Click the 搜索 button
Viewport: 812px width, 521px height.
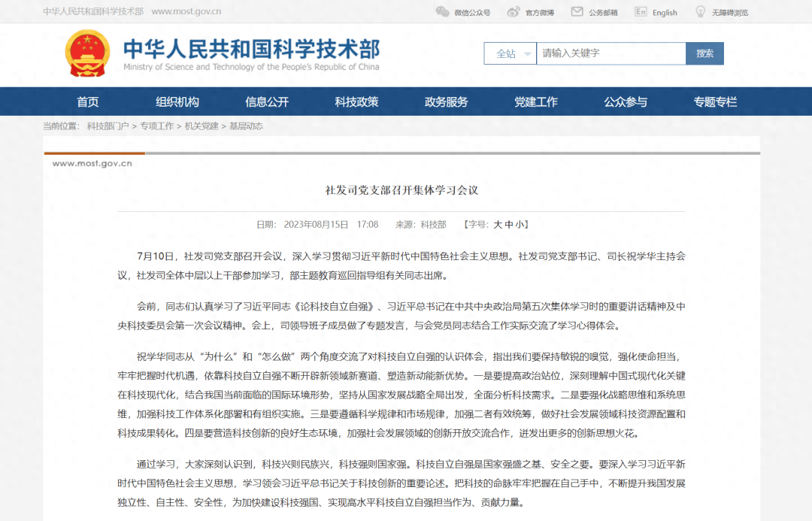[x=704, y=53]
